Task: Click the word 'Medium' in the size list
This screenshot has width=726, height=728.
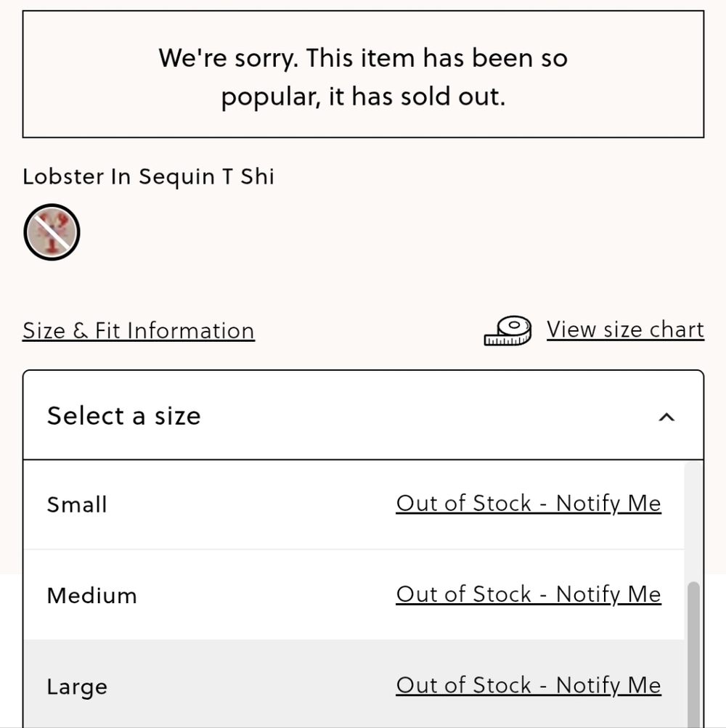Action: (92, 596)
